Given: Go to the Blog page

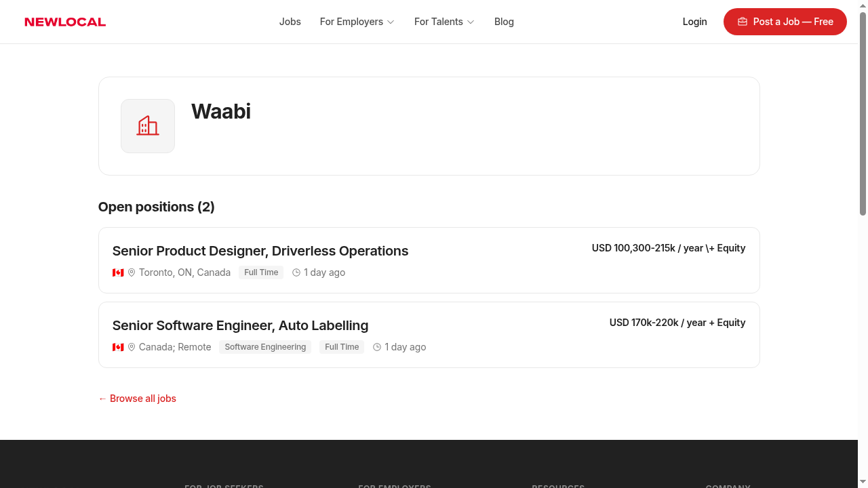Looking at the screenshot, I should [504, 22].
